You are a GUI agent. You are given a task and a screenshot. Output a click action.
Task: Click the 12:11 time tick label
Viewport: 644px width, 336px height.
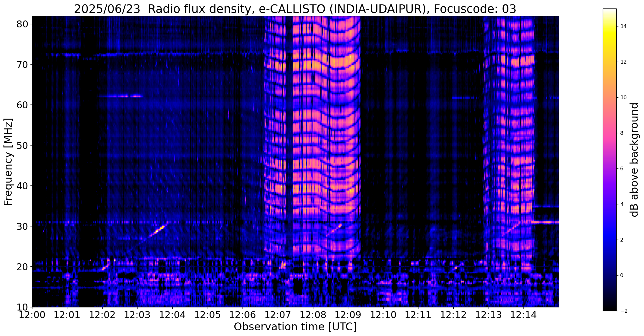(x=418, y=315)
